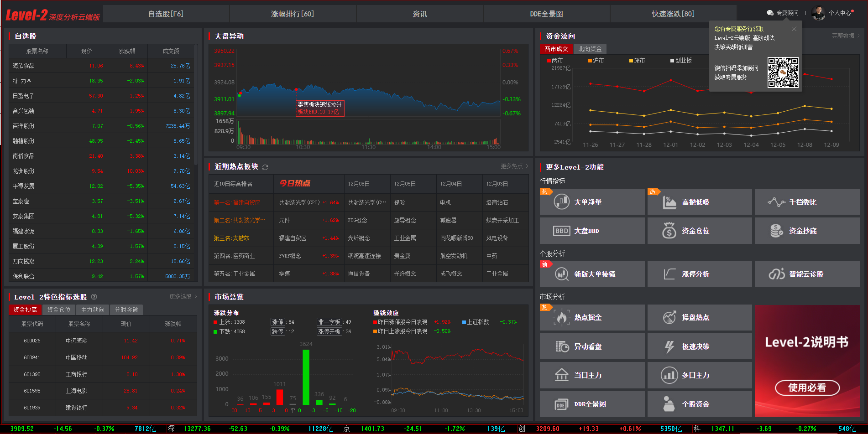Click the help icon beside Level-2特色指标选股

(x=94, y=297)
